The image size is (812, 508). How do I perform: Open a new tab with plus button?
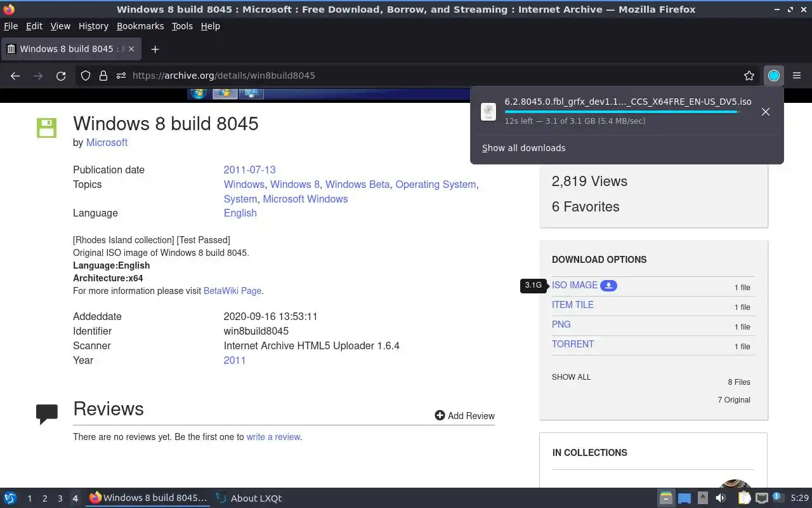point(155,49)
